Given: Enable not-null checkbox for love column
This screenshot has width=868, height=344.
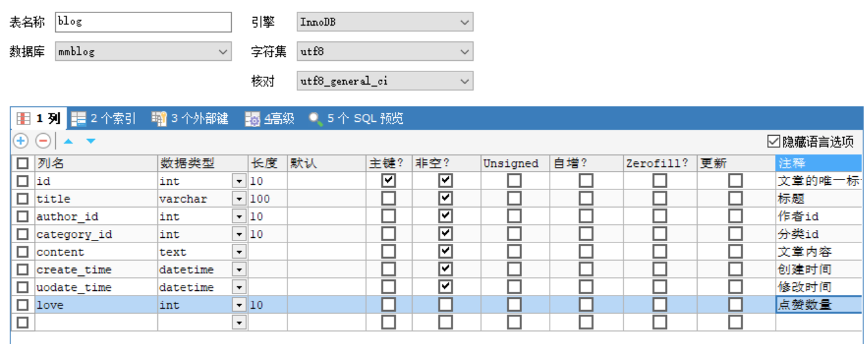Looking at the screenshot, I should 445,304.
